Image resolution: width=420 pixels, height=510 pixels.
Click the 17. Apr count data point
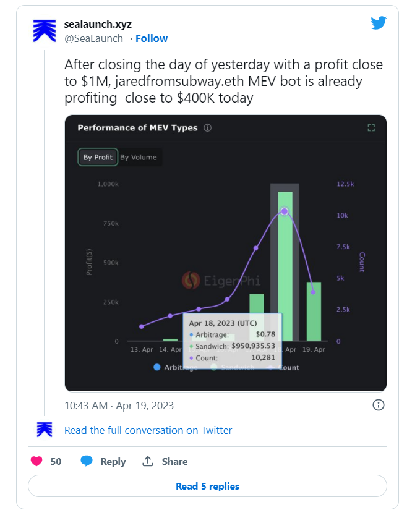click(x=255, y=248)
